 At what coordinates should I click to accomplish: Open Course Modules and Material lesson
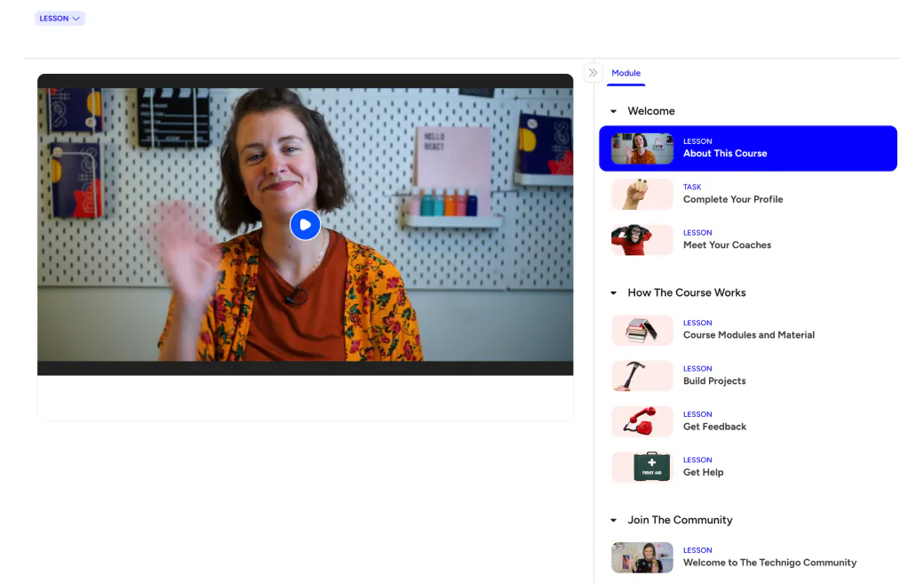point(748,330)
